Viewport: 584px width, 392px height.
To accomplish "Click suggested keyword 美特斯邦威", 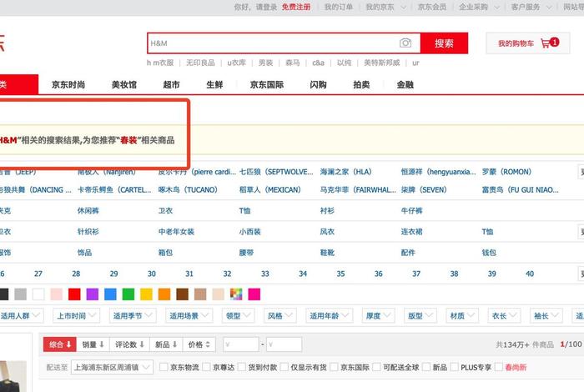I will pos(382,63).
